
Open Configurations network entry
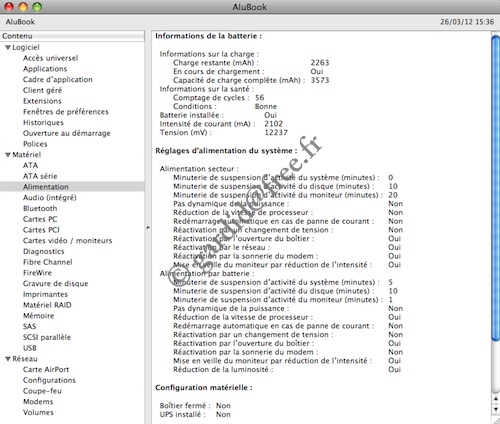pyautogui.click(x=49, y=380)
